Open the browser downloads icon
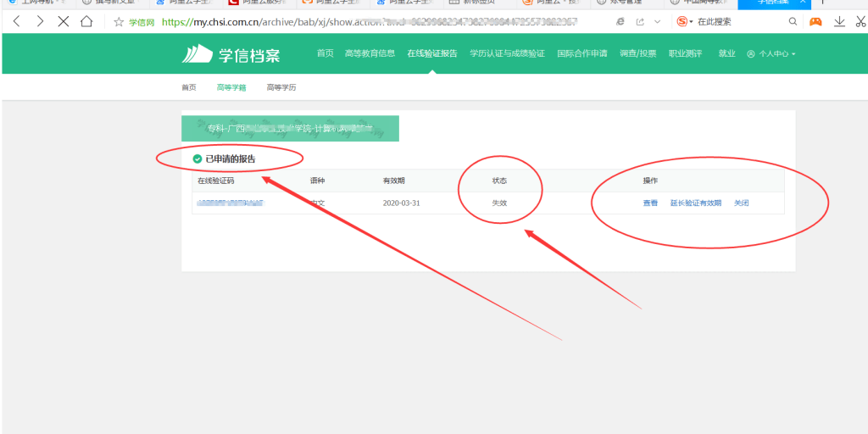The height and width of the screenshot is (434, 868). (x=840, y=21)
